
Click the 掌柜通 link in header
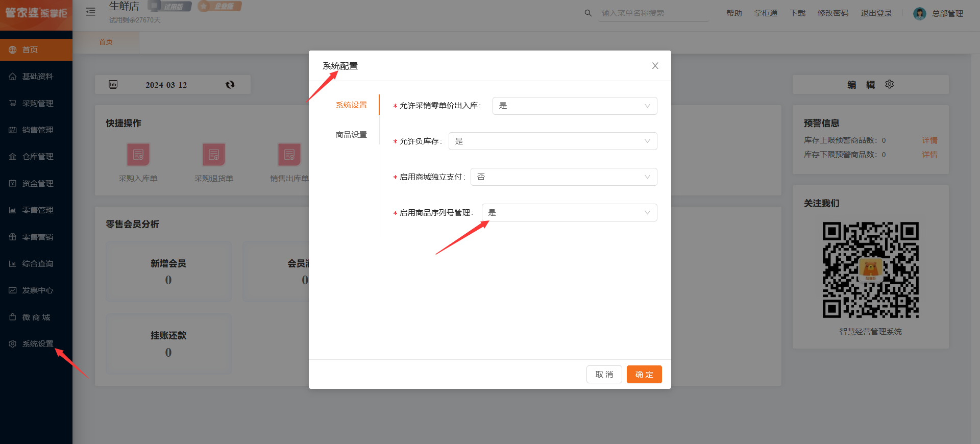766,13
